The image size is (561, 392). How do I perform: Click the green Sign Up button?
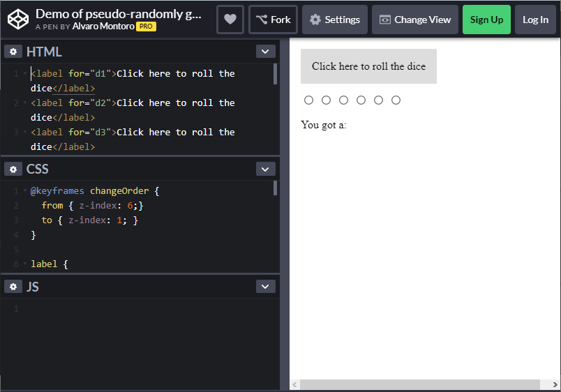tap(486, 20)
